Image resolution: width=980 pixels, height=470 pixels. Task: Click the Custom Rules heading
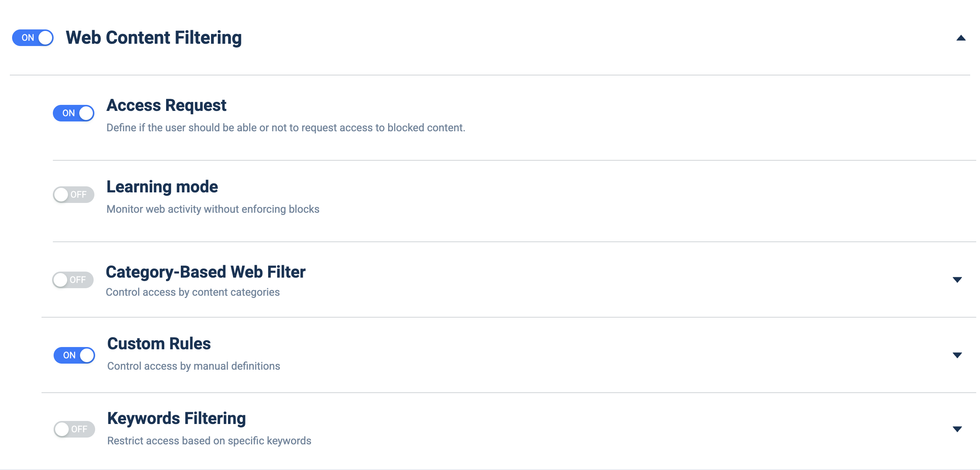159,343
